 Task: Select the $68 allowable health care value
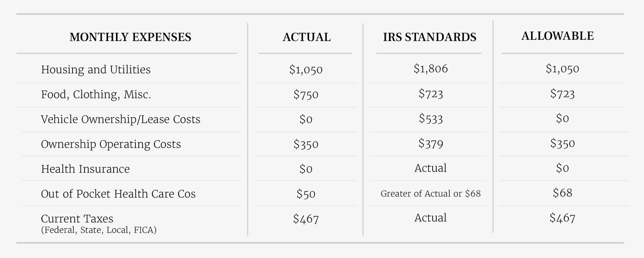click(x=562, y=193)
